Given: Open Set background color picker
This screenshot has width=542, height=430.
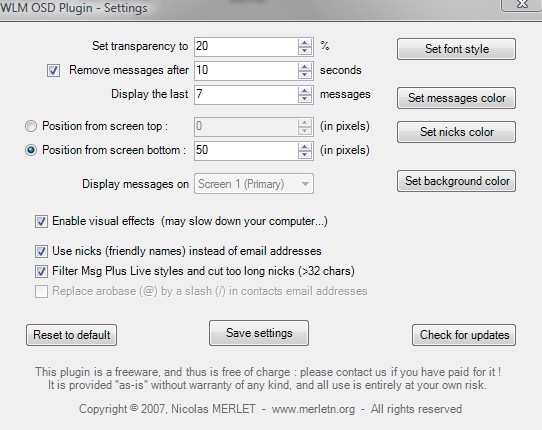Looking at the screenshot, I should [x=456, y=181].
